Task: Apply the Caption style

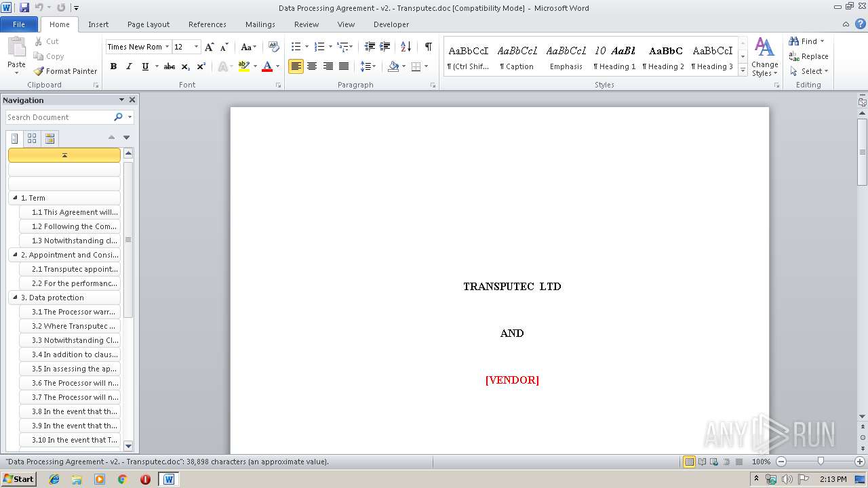Action: (517, 58)
